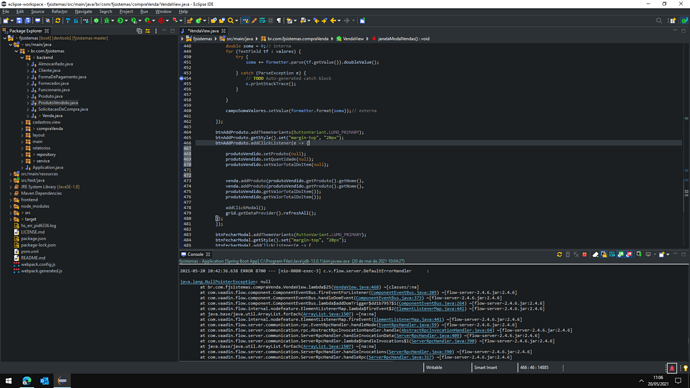Click the Open Type toolbar icon
Screen dimensions: 690x388
(213, 21)
